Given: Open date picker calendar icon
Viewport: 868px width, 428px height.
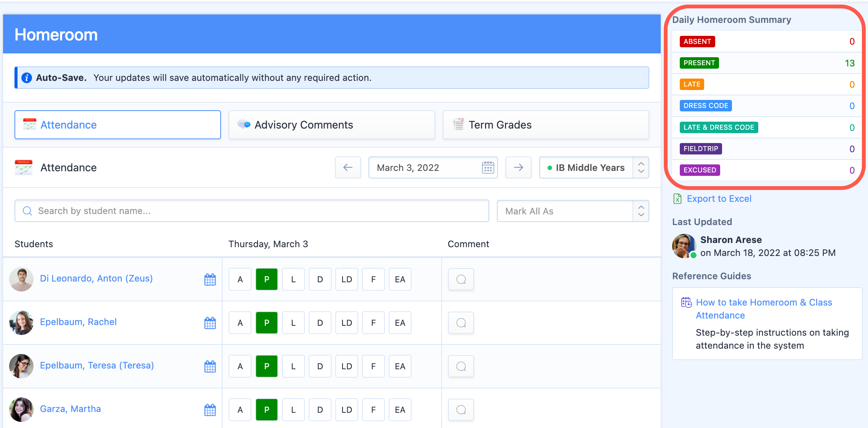Looking at the screenshot, I should pos(488,167).
